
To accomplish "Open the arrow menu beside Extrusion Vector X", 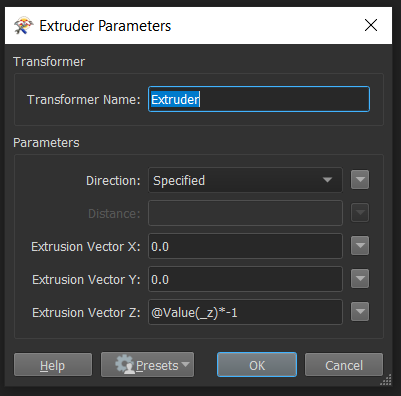I will [x=360, y=246].
